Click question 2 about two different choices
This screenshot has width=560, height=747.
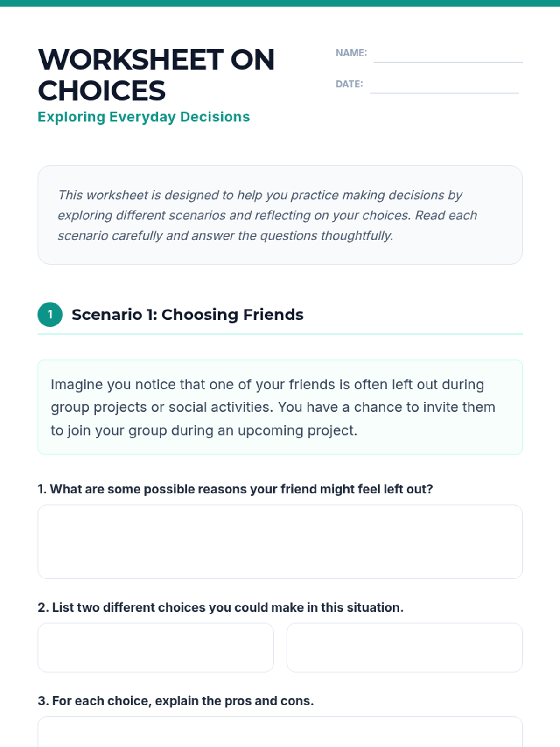221,607
